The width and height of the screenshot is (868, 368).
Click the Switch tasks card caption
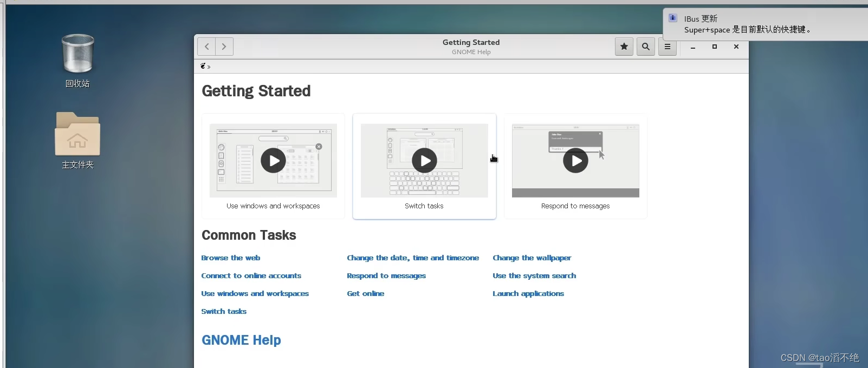point(424,206)
